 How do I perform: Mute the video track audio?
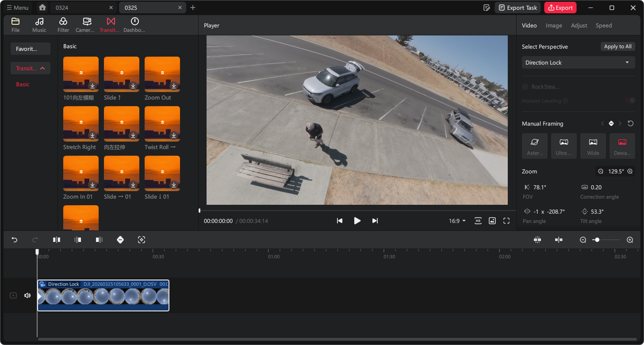(x=27, y=295)
